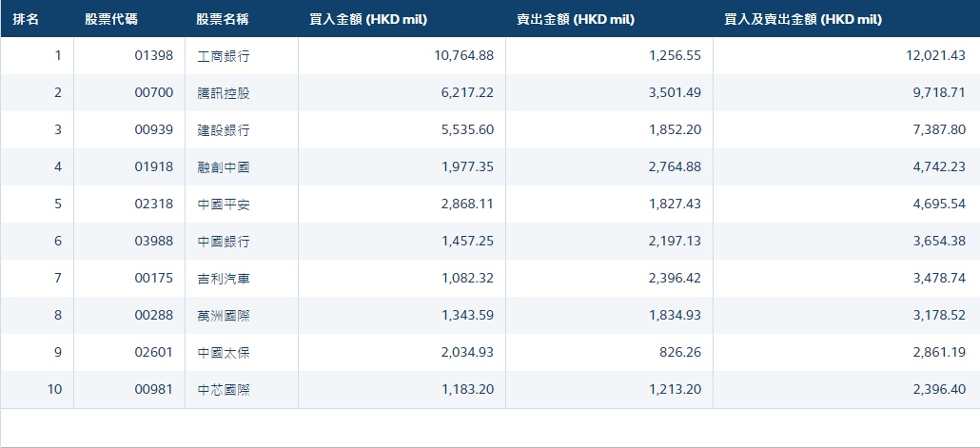Sort by the 股票代碼 column header
Image resolution: width=980 pixels, height=448 pixels.
110,19
